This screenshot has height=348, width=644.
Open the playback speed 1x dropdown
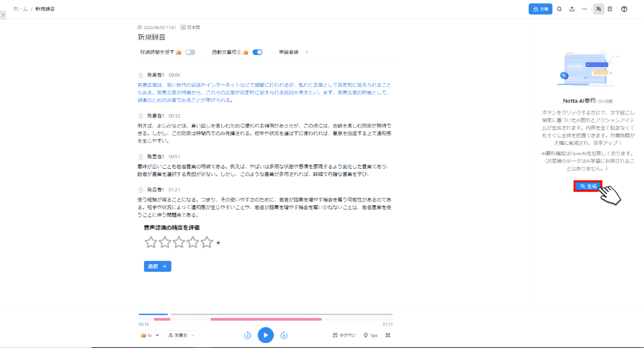coord(150,335)
